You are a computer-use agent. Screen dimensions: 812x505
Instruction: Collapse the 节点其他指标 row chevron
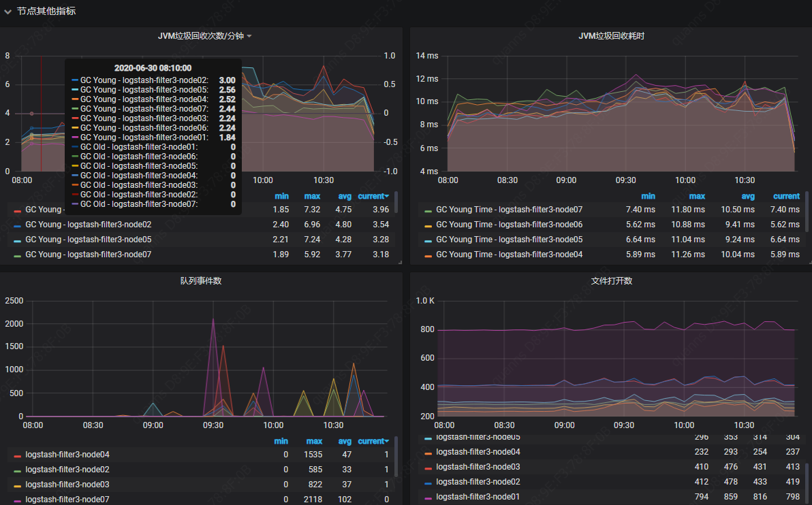7,12
